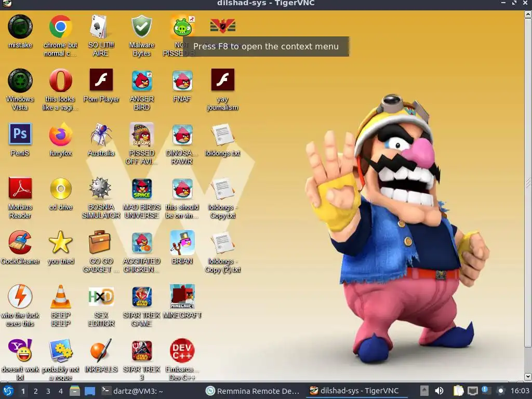Switch to 'dartz@VM3: ~' terminal window
The width and height of the screenshot is (532, 399).
click(x=132, y=391)
